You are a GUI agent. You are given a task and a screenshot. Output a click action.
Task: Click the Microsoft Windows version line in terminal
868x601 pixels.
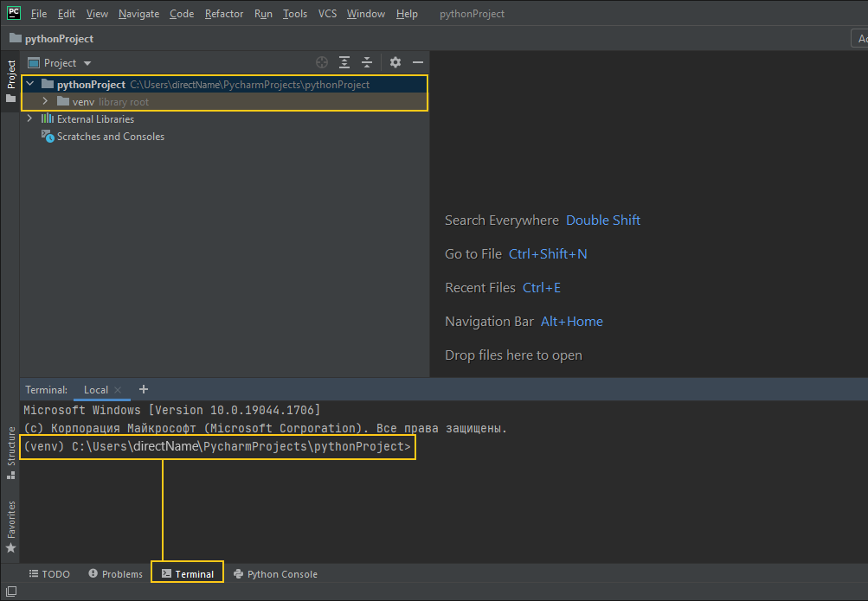(171, 410)
